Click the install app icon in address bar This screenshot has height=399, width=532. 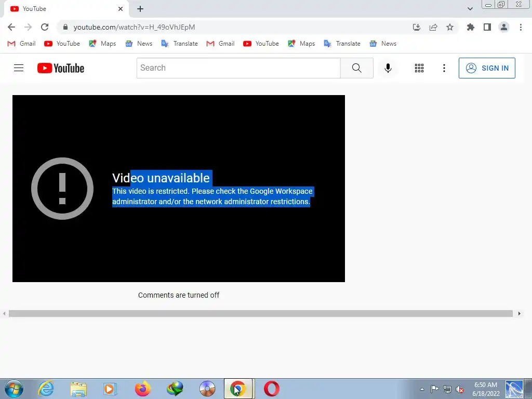click(x=417, y=27)
